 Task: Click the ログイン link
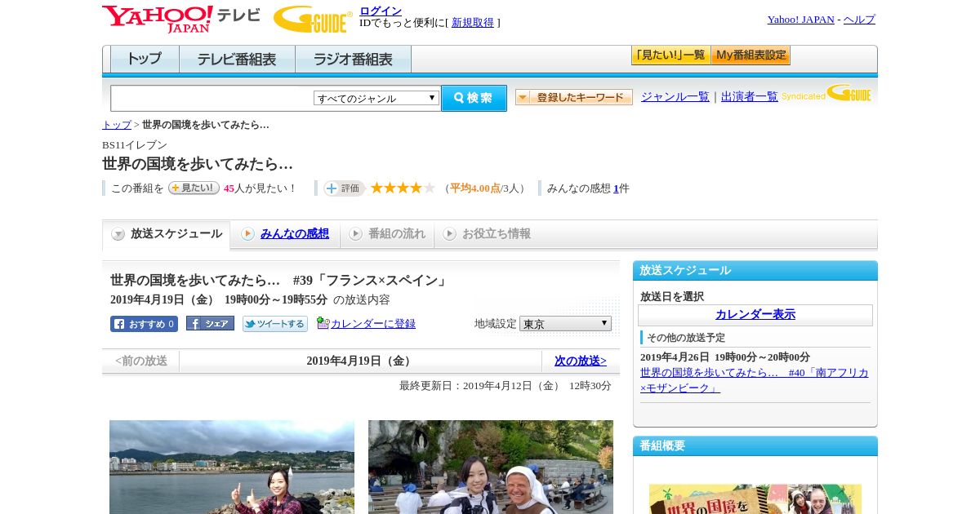381,11
